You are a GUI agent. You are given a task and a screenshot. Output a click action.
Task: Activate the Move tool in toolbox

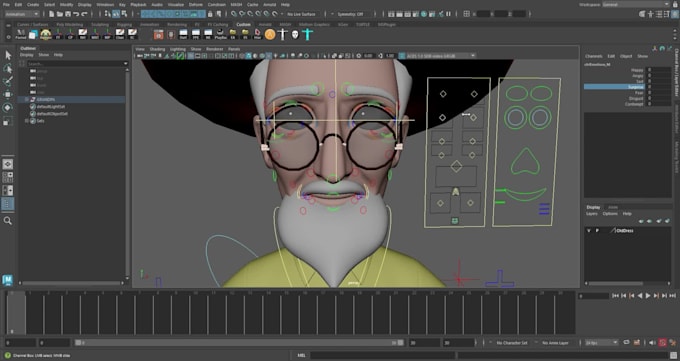(8, 95)
